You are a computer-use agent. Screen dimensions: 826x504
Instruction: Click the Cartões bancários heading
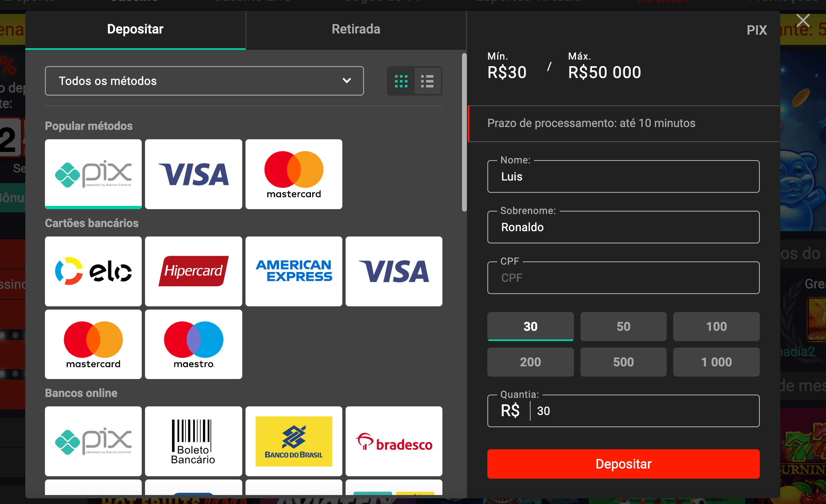[x=92, y=223]
